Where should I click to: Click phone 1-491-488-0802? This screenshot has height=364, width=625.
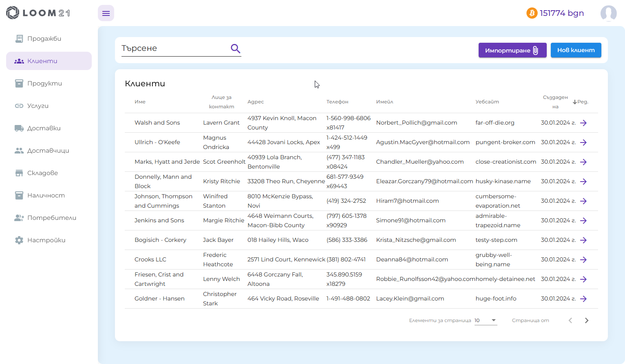tap(348, 299)
